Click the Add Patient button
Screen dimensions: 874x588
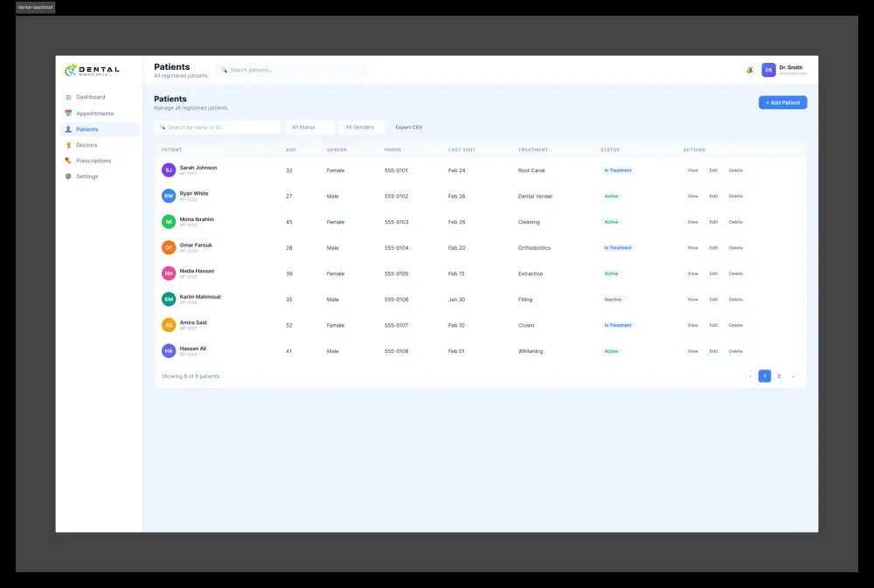tap(782, 102)
